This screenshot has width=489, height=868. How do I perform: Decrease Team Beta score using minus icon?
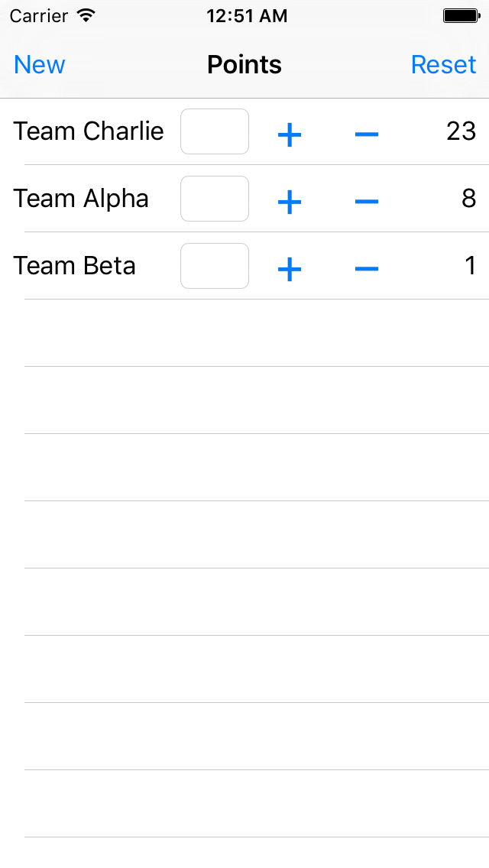point(367,269)
